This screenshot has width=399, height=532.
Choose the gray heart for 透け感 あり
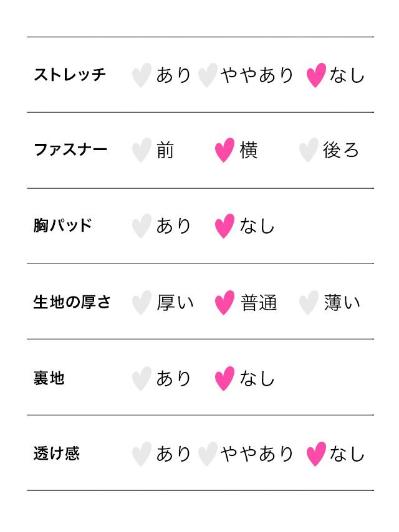pos(142,454)
